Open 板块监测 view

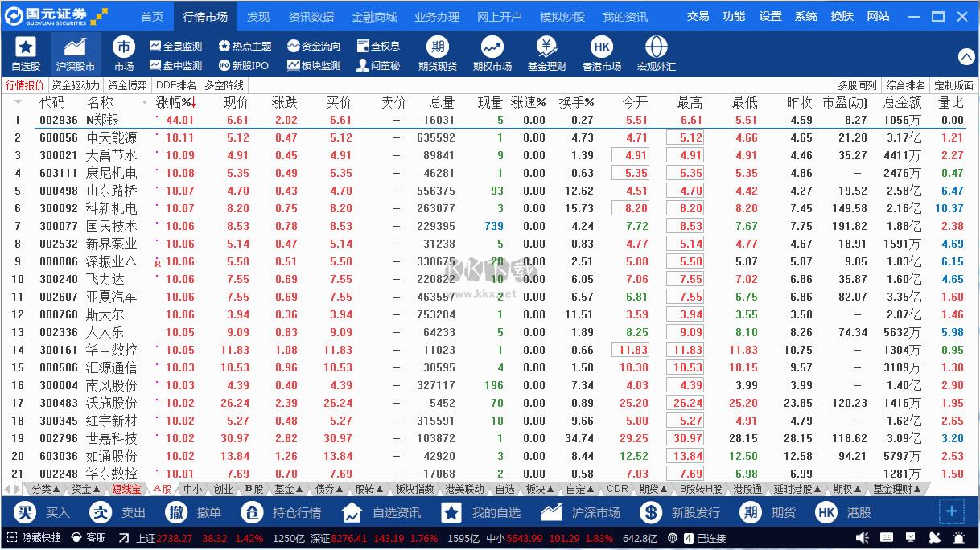(314, 66)
